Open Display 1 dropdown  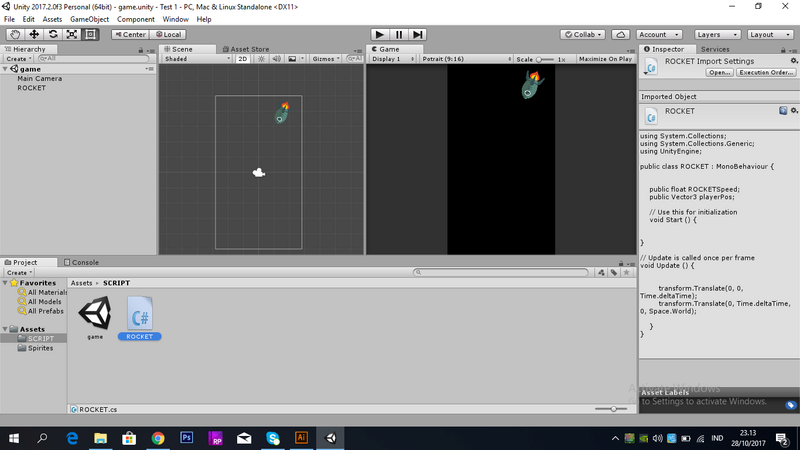(x=392, y=59)
